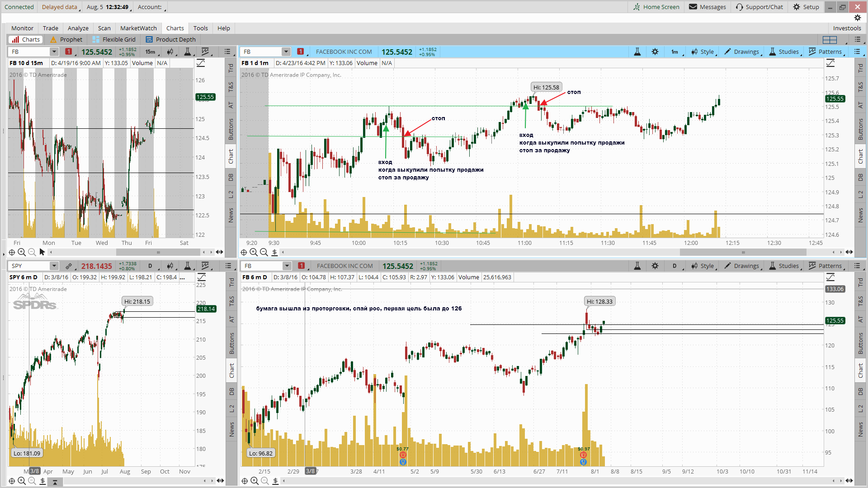
Task: Open Style dropdown in the FB 1m chart toolbar
Action: coord(703,52)
